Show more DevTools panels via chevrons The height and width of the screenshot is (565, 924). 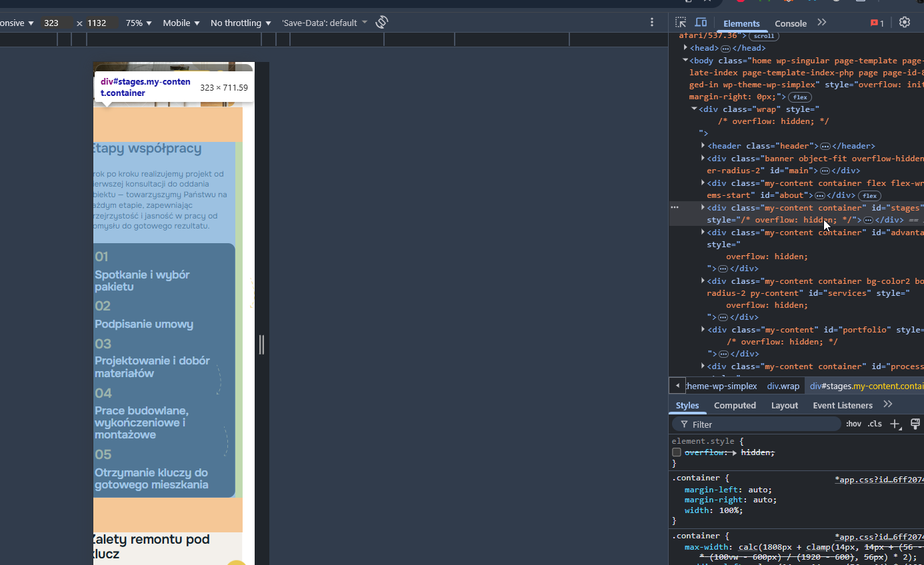point(822,23)
